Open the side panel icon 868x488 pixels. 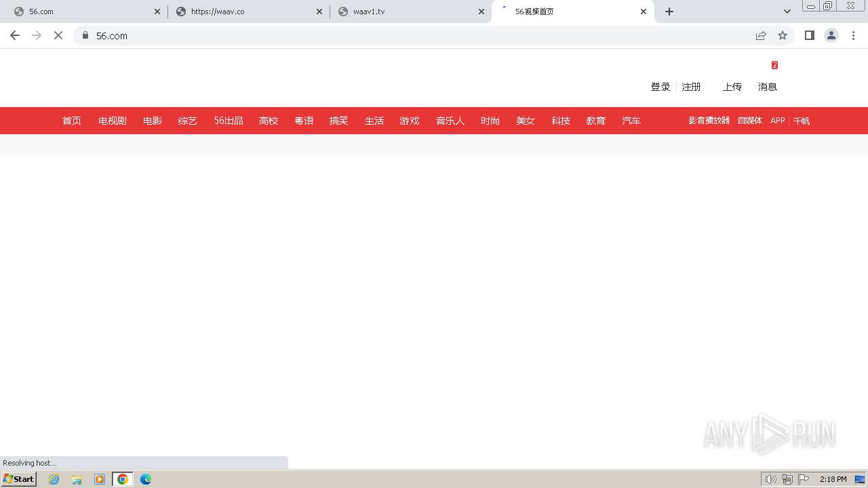(x=810, y=35)
